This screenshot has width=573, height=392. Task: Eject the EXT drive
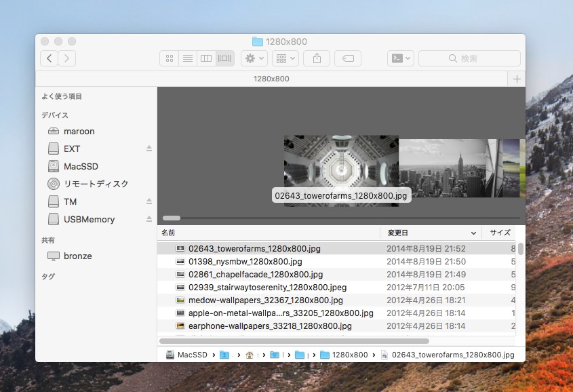coord(149,149)
